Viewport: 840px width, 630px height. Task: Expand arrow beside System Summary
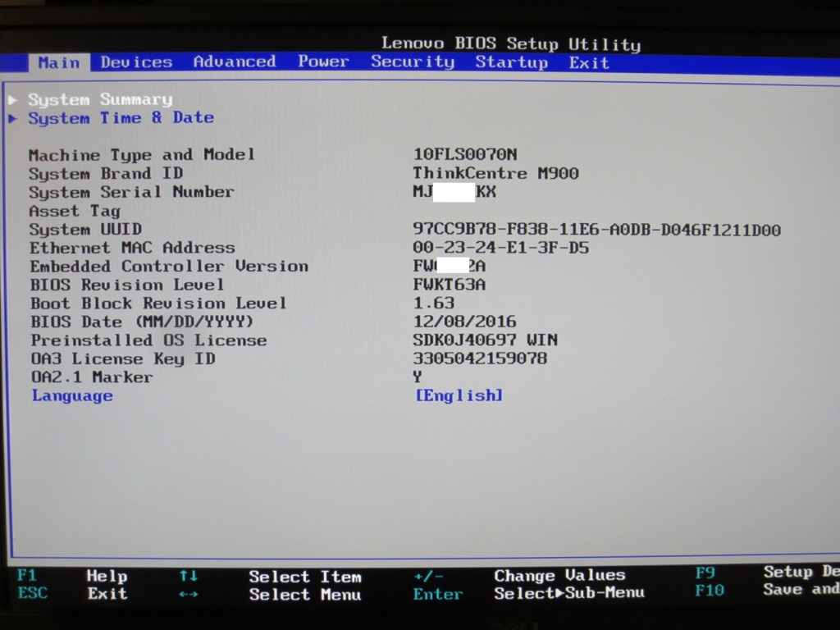click(x=13, y=99)
